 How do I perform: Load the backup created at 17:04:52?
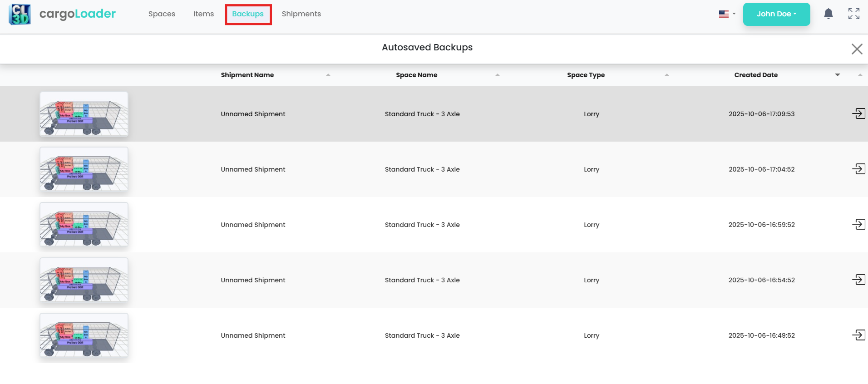click(x=858, y=169)
